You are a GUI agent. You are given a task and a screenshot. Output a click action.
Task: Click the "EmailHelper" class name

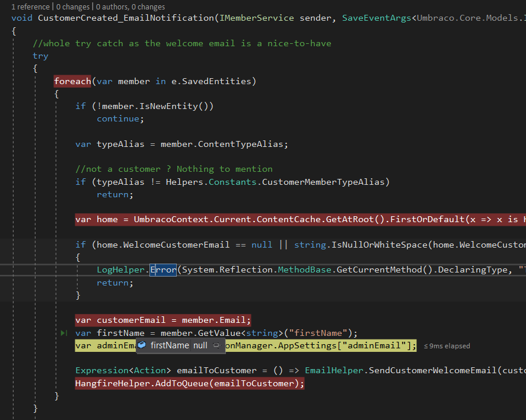pos(334,370)
